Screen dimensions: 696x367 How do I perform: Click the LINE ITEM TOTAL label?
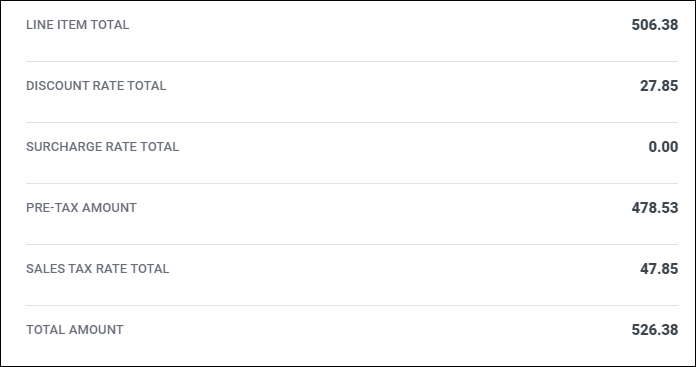coord(78,25)
